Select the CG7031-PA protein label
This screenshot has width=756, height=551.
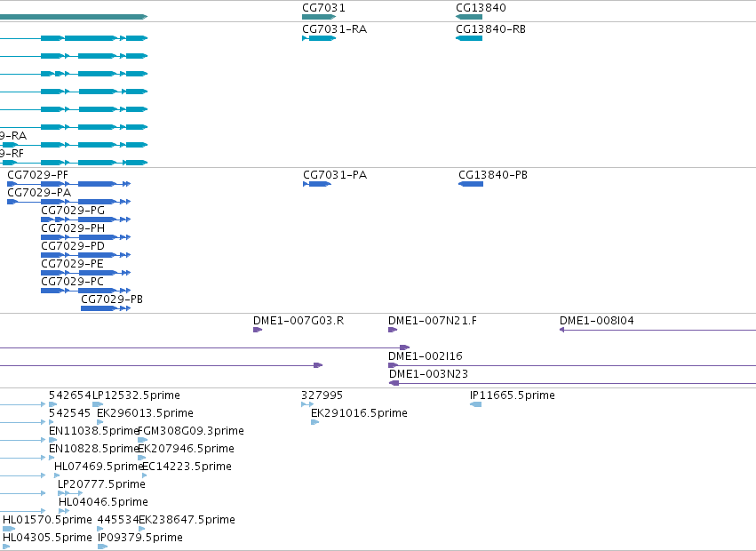tap(335, 175)
